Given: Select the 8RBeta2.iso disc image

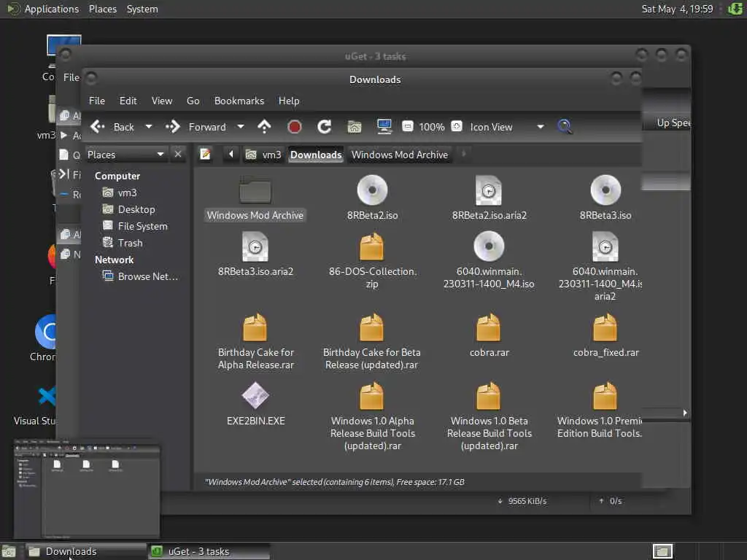Looking at the screenshot, I should click(x=372, y=198).
